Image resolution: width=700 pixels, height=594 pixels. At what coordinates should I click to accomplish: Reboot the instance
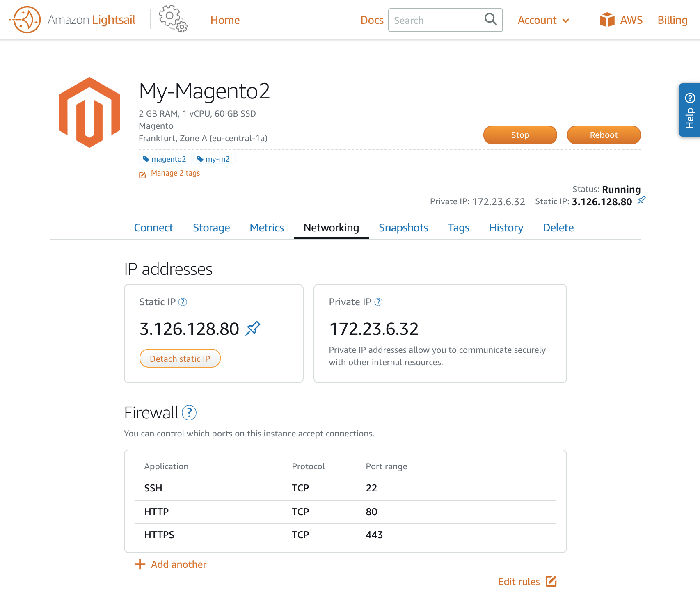click(604, 135)
